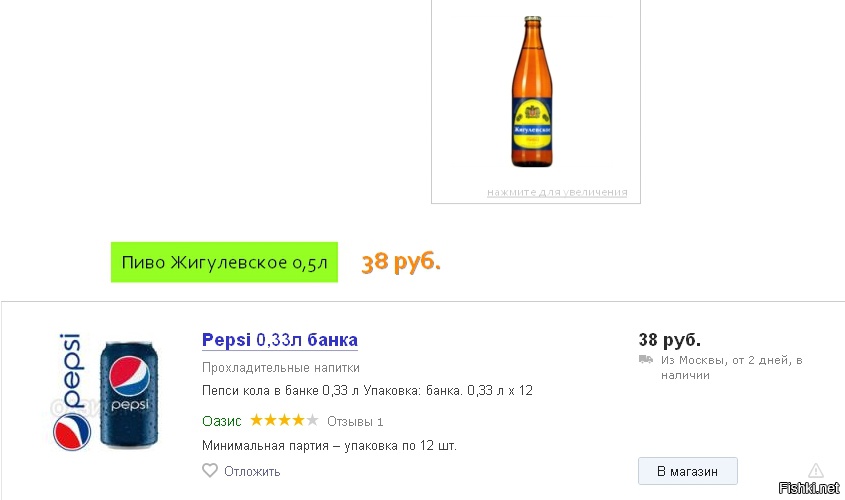This screenshot has height=500, width=845.
Task: Click the delivery truck icon
Action: tap(646, 360)
